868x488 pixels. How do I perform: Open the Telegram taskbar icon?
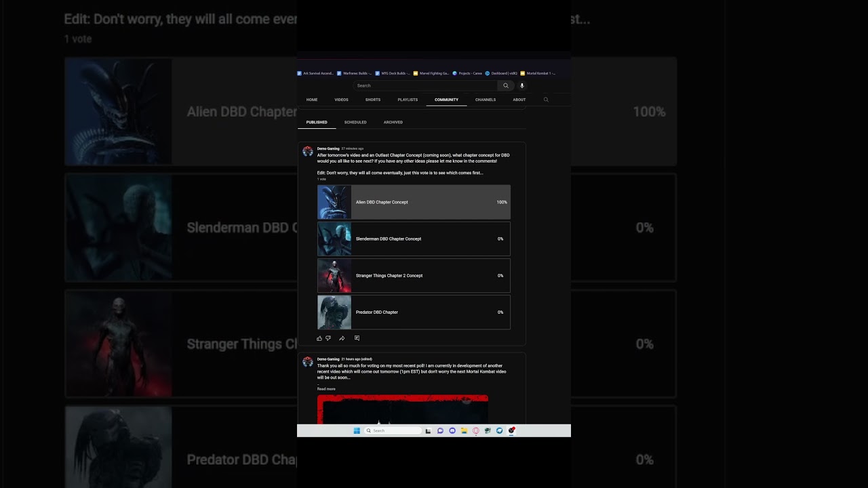499,430
